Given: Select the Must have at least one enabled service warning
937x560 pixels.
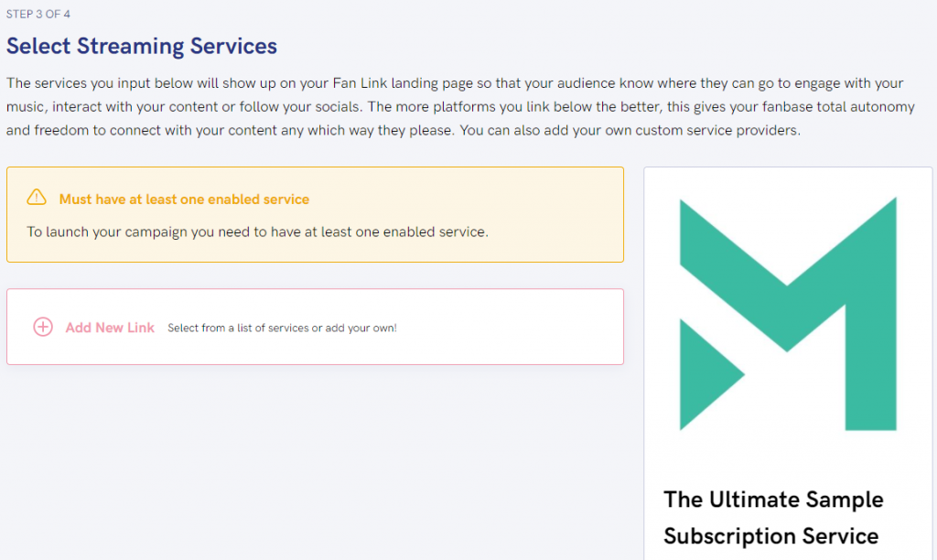Looking at the screenshot, I should click(x=183, y=198).
